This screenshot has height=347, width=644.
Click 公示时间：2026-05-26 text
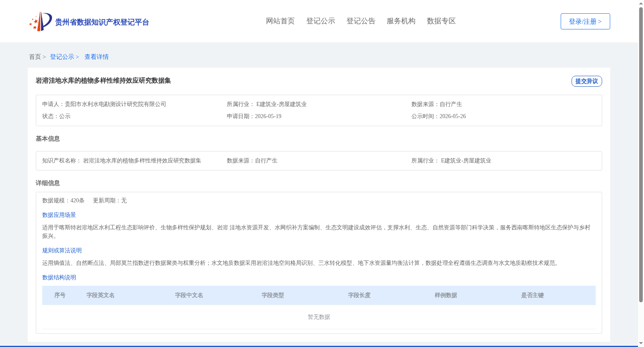point(439,116)
